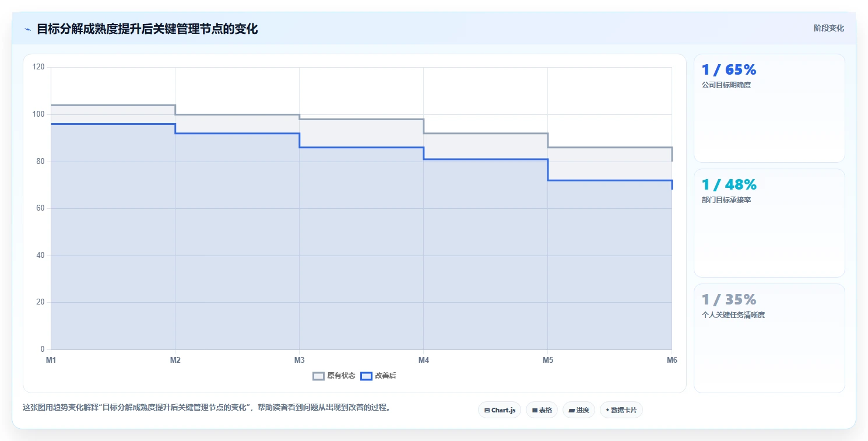Image resolution: width=868 pixels, height=441 pixels.
Task: Click the M6 x-axis label
Action: (x=672, y=360)
